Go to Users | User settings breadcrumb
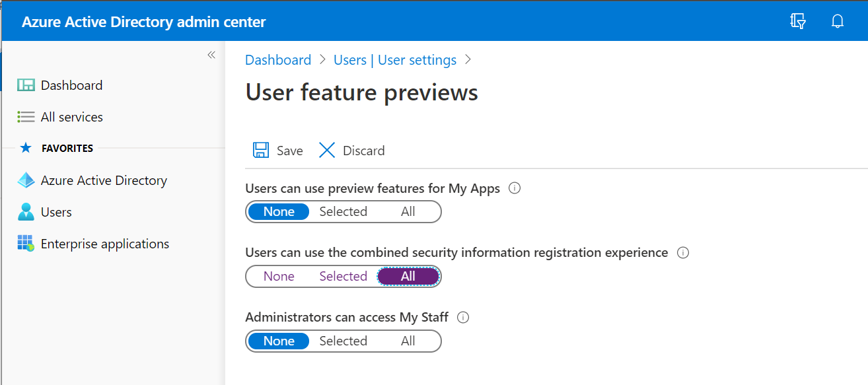This screenshot has height=385, width=868. point(395,59)
